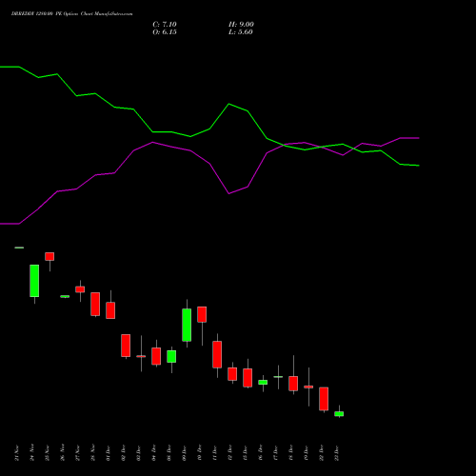Click the DRREDDY PE Options chart title
The width and height of the screenshot is (476, 476).
[x=71, y=13]
